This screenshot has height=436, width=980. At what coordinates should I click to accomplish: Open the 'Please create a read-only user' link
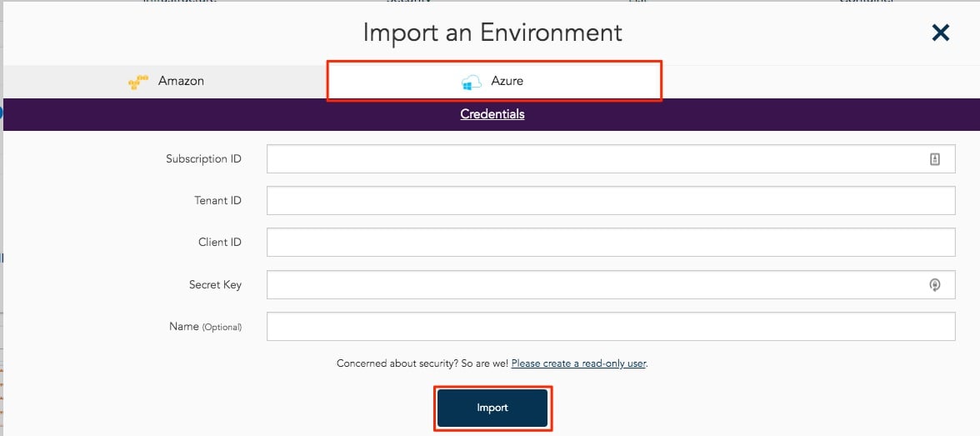[x=578, y=363]
